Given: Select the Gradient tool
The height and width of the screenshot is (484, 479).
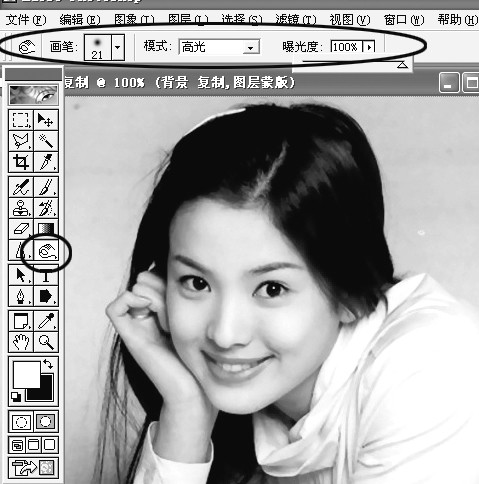Looking at the screenshot, I should 46,229.
